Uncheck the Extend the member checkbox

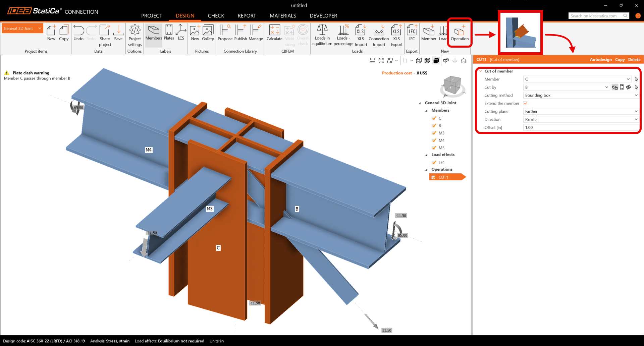click(526, 103)
